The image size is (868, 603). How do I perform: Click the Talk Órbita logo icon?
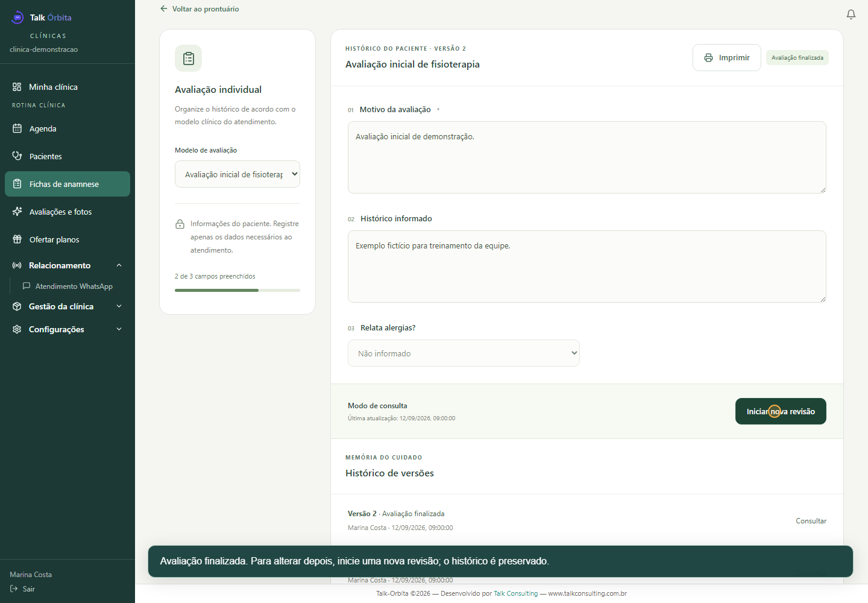click(x=17, y=17)
